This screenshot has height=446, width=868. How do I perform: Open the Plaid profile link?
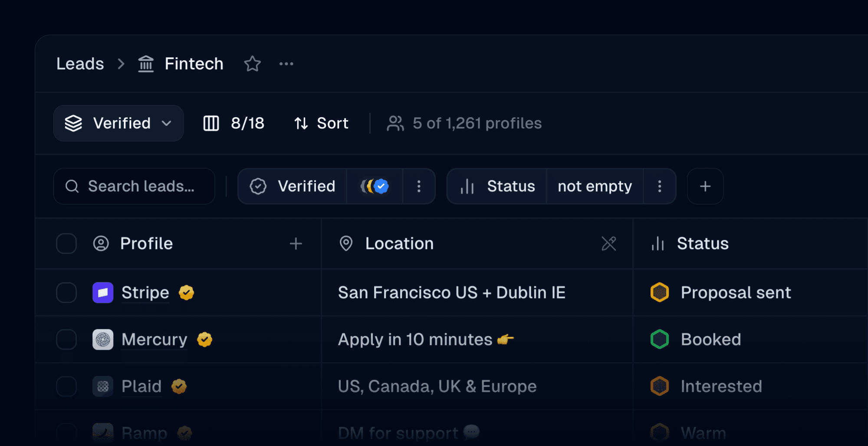[x=141, y=386]
